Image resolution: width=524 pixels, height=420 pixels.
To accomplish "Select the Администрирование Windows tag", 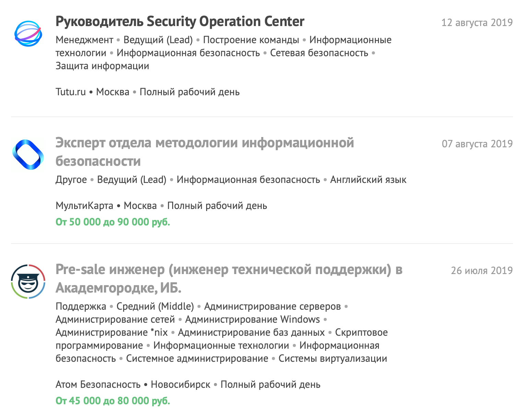I will 252,320.
